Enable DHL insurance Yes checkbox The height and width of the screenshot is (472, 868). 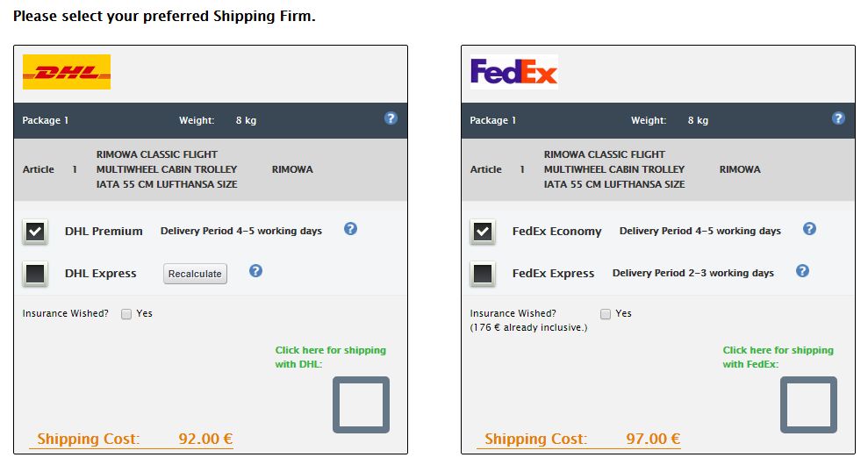pyautogui.click(x=126, y=314)
